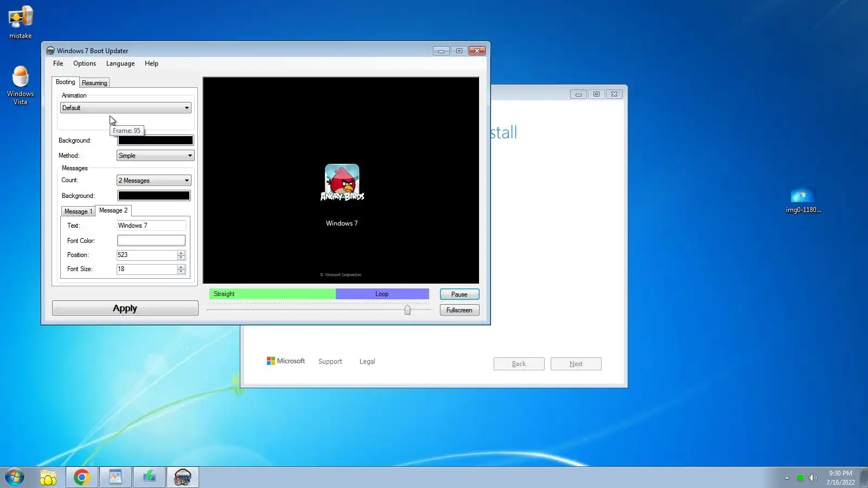868x488 pixels.
Task: Click the blue Loop timeline segment
Action: point(382,294)
